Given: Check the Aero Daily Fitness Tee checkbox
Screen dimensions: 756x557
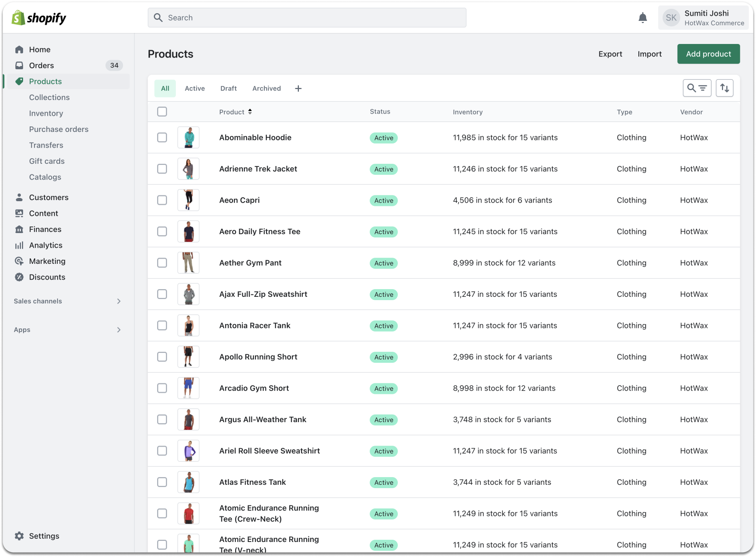Looking at the screenshot, I should pos(162,231).
